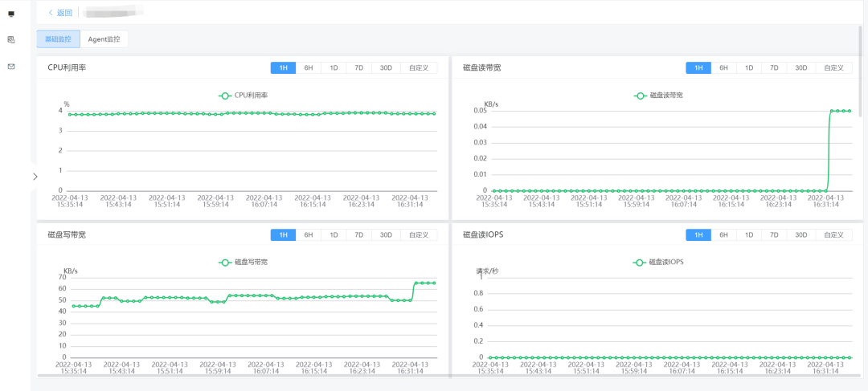Click the 磁盘读IOPS panel title
The height and width of the screenshot is (391, 868).
(483, 234)
